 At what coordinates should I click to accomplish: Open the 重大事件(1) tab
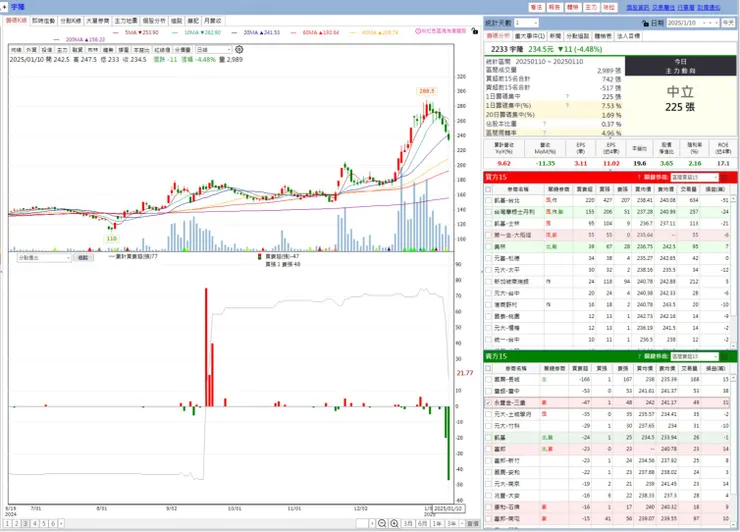[530, 36]
